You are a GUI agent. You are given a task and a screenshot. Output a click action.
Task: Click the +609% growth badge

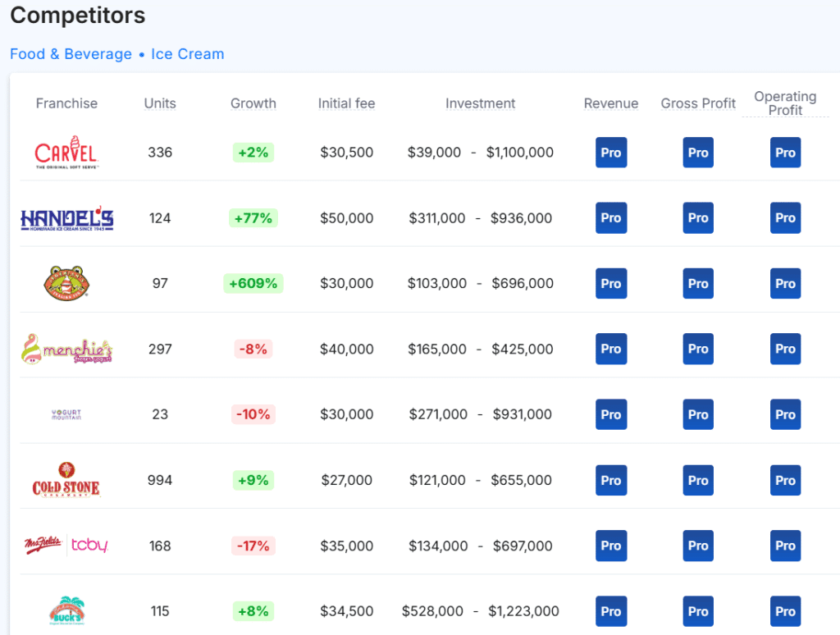pos(253,283)
